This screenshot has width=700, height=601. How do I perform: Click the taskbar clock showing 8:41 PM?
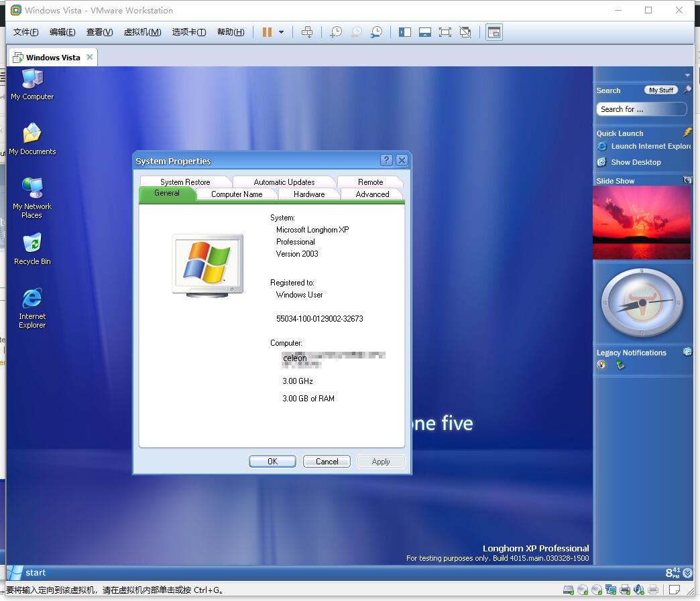pyautogui.click(x=673, y=573)
